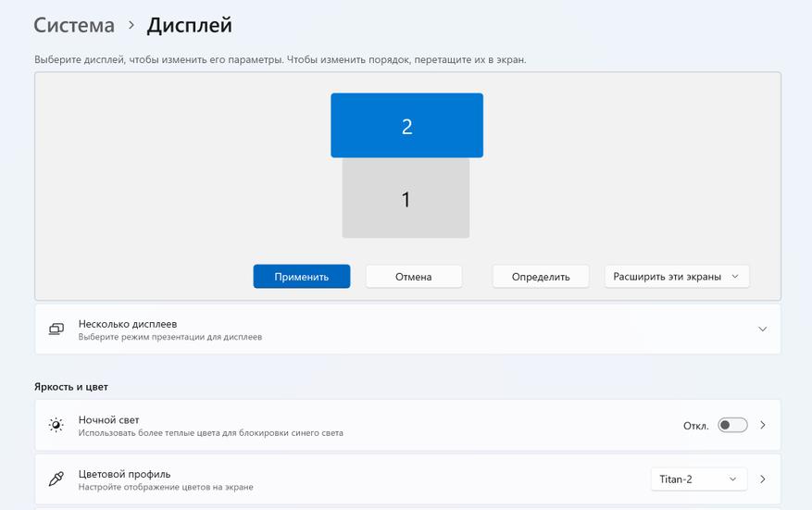Click the Дисплей breadcrumb title

click(x=190, y=25)
